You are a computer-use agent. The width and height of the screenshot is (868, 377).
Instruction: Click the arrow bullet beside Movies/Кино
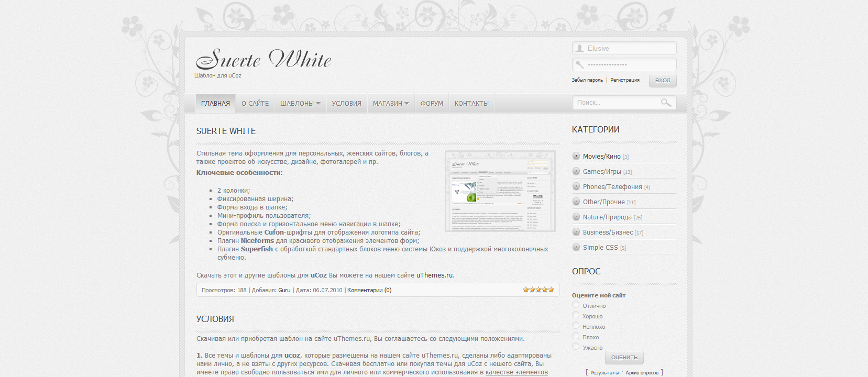(576, 156)
